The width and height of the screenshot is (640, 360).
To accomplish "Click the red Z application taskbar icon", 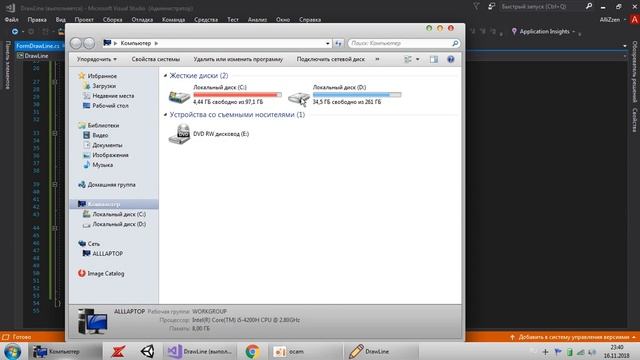I will click(x=119, y=351).
